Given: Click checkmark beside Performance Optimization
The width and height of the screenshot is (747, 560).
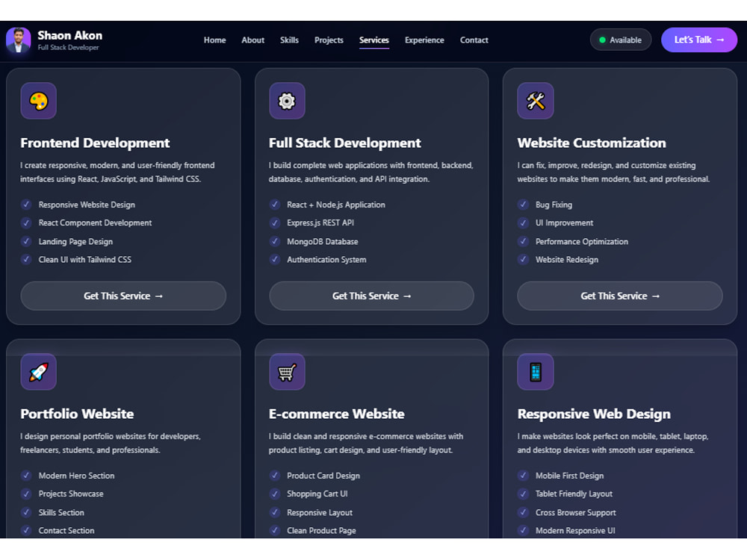Looking at the screenshot, I should coord(523,241).
